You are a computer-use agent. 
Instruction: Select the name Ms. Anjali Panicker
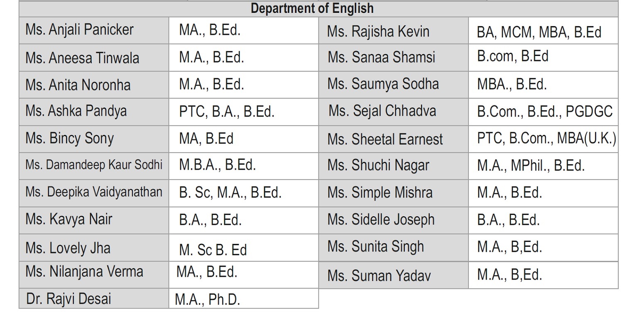click(x=79, y=30)
